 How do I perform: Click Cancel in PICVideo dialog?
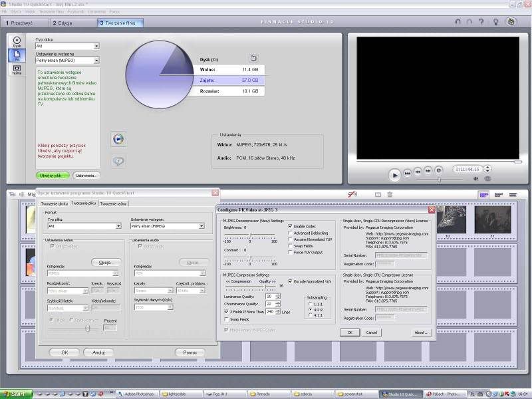tap(372, 332)
